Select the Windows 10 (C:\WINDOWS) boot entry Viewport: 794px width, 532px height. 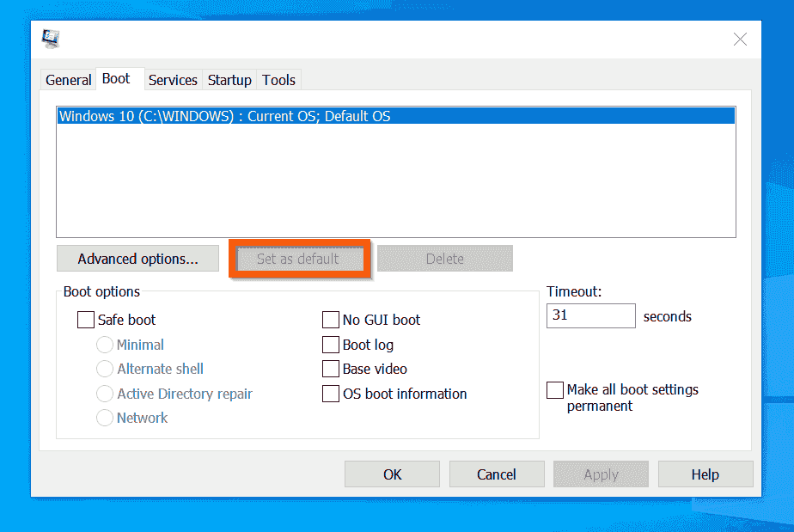(x=396, y=116)
